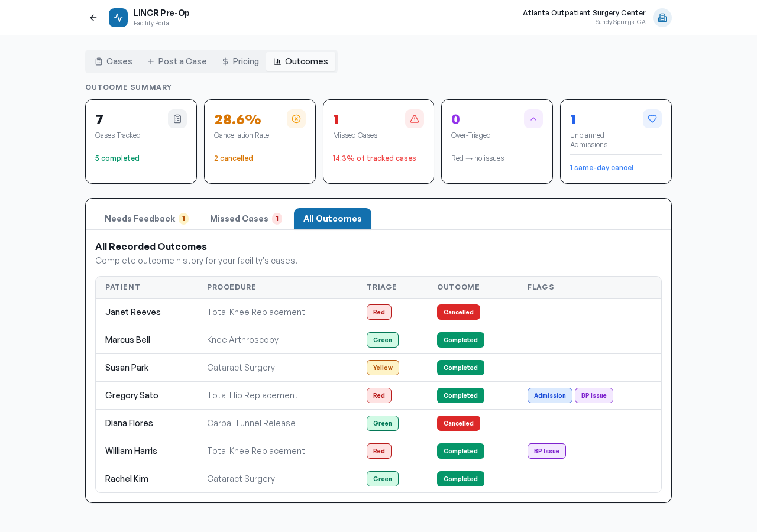Click the back arrow in the header
The image size is (757, 532).
tap(93, 18)
